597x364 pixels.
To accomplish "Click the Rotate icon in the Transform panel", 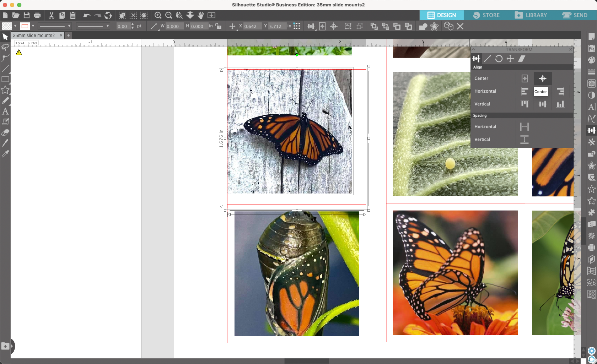I will [x=499, y=59].
